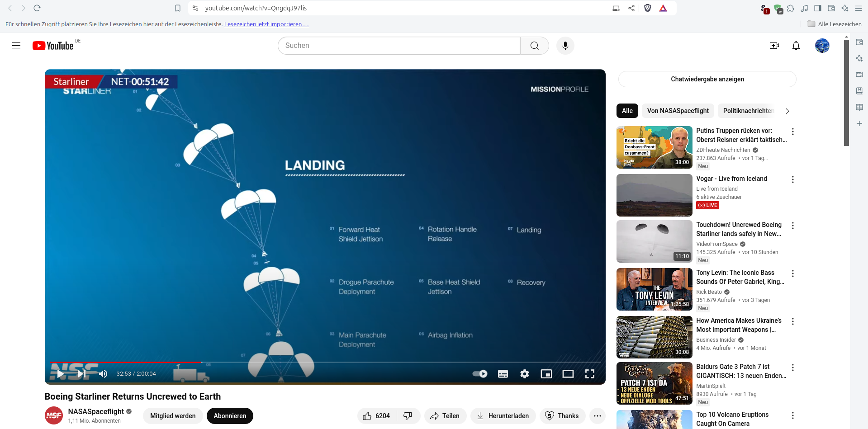
Task: Reload the page in browser
Action: tap(37, 8)
